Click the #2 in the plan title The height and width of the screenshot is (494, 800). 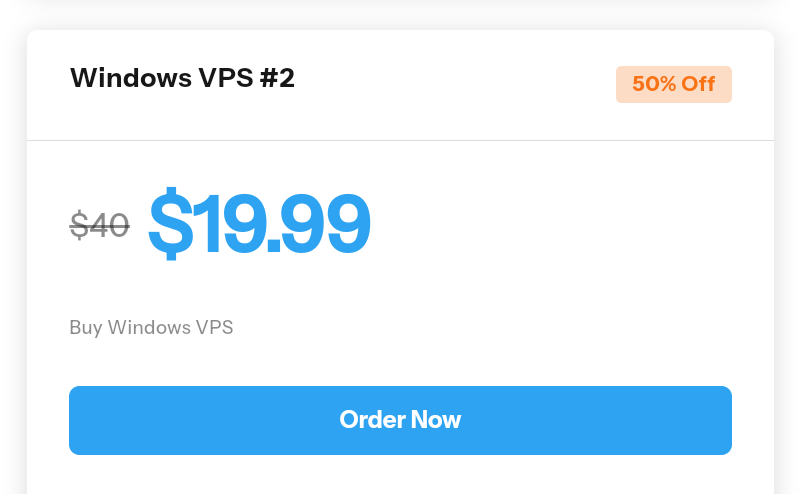point(277,78)
